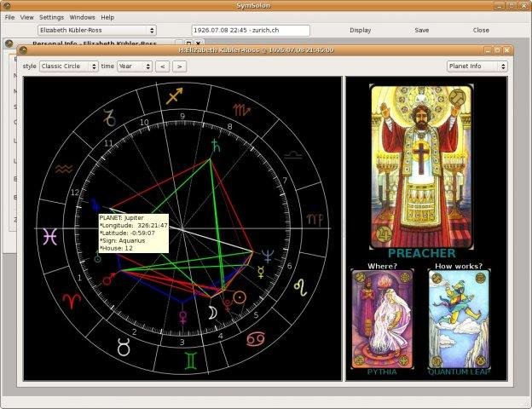Step back in time with the < button
This screenshot has height=409, width=532.
163,66
